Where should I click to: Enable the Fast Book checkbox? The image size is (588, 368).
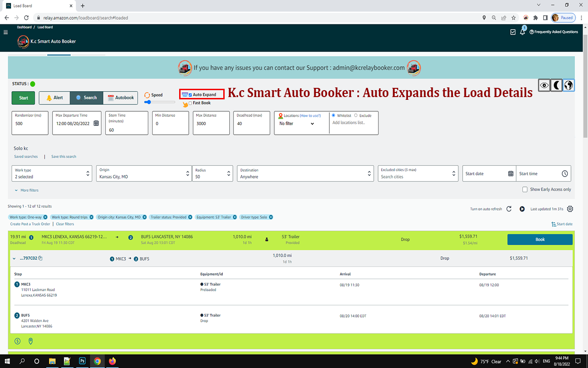coord(190,103)
